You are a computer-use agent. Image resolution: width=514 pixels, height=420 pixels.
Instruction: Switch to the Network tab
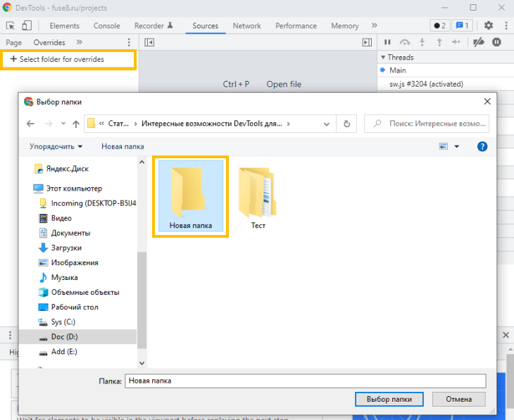246,26
